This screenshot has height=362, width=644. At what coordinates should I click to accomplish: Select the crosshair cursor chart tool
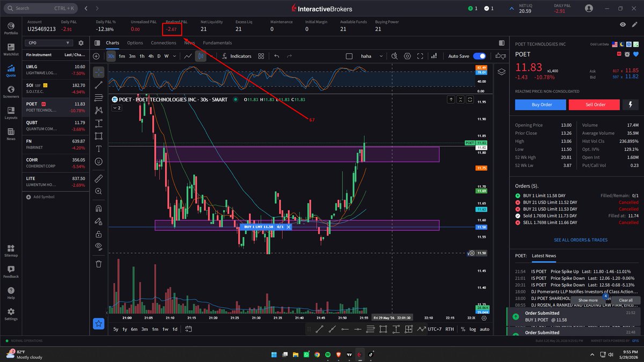point(99,71)
